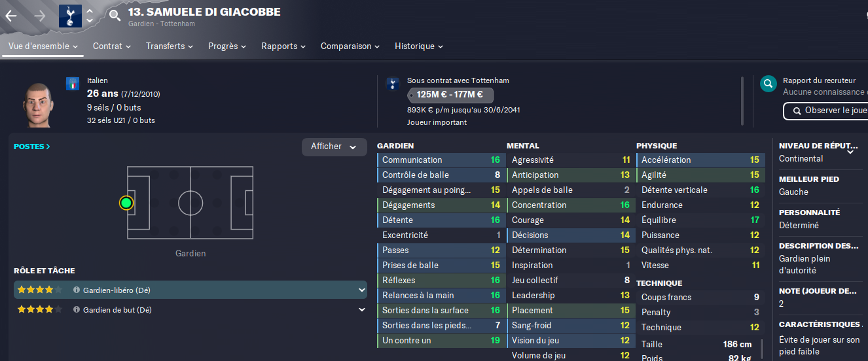Click the teal scout report magnifier icon

click(x=769, y=84)
